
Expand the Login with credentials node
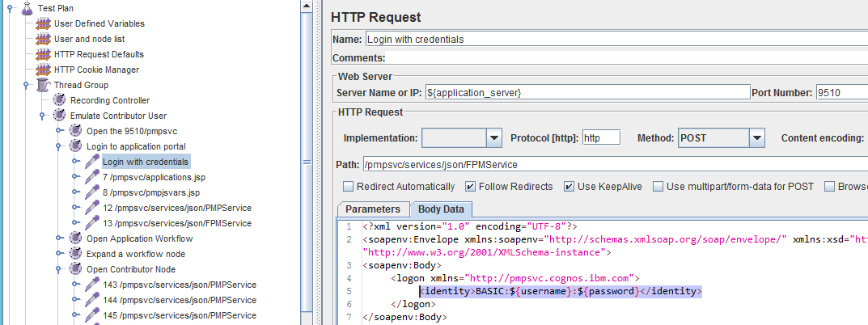[75, 162]
